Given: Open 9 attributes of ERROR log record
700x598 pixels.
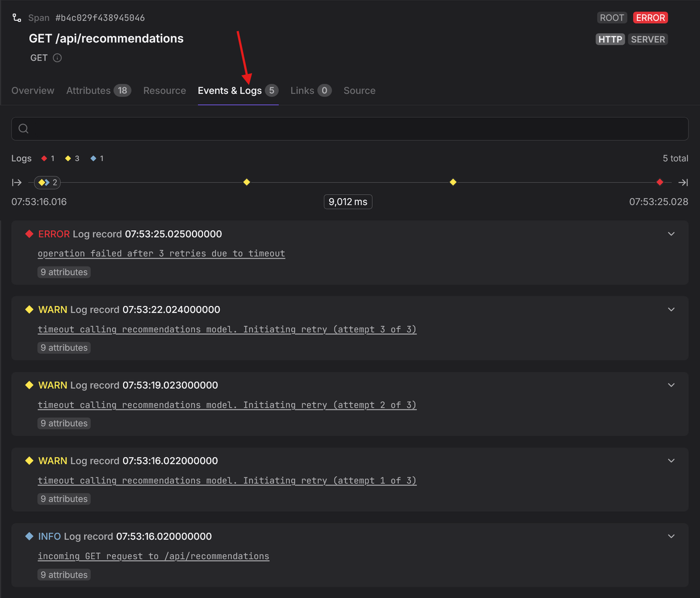Looking at the screenshot, I should click(x=64, y=272).
